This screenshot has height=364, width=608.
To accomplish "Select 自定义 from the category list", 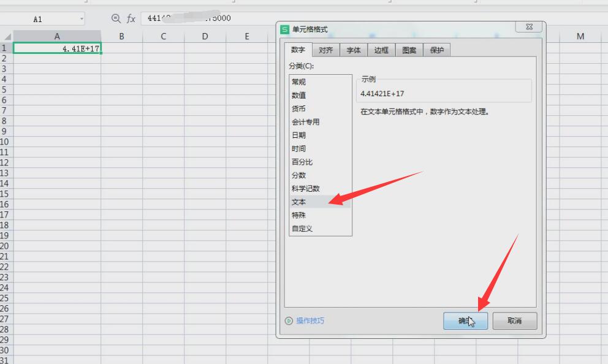I will click(302, 229).
